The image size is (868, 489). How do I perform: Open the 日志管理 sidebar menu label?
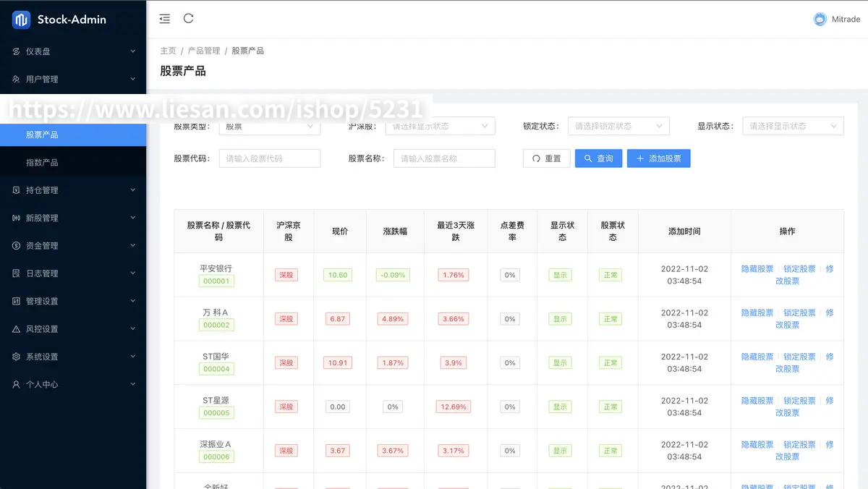(42, 273)
